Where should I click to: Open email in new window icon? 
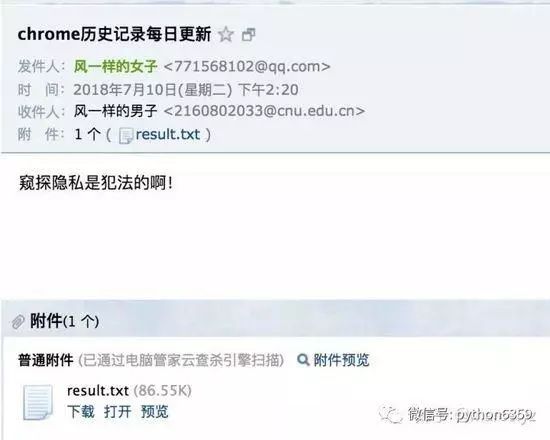point(249,35)
